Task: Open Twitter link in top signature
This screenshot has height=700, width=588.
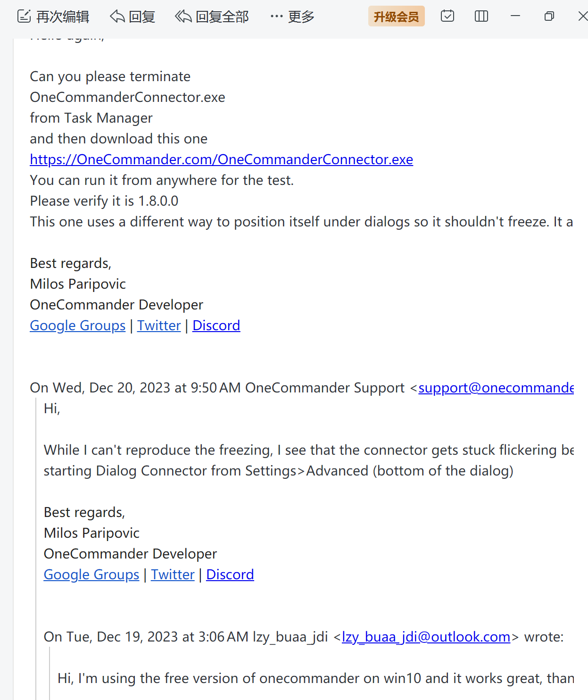Action: (x=159, y=325)
